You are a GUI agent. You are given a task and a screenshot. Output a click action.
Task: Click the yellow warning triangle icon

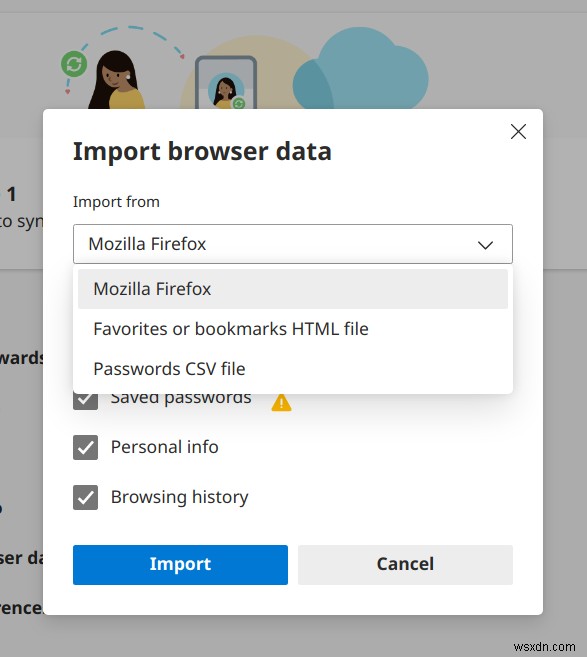click(281, 403)
